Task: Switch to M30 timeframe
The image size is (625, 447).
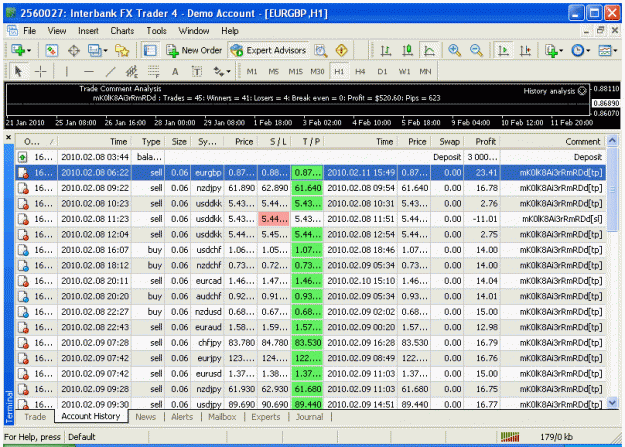Action: (317, 71)
